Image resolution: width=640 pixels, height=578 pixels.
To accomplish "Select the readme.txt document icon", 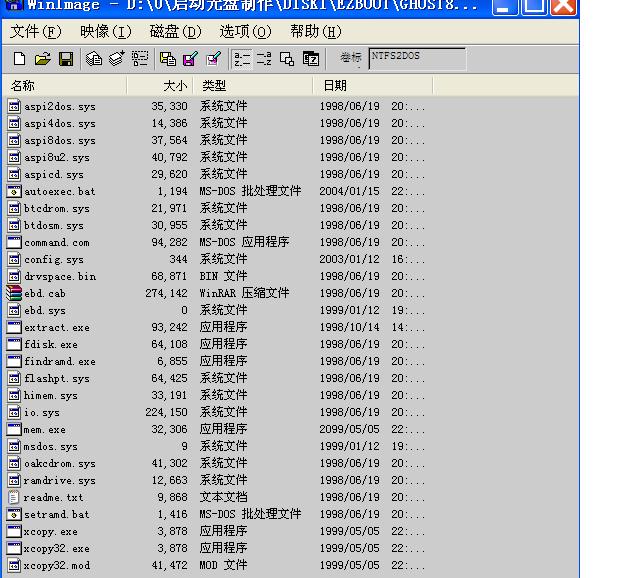I will coord(14,497).
